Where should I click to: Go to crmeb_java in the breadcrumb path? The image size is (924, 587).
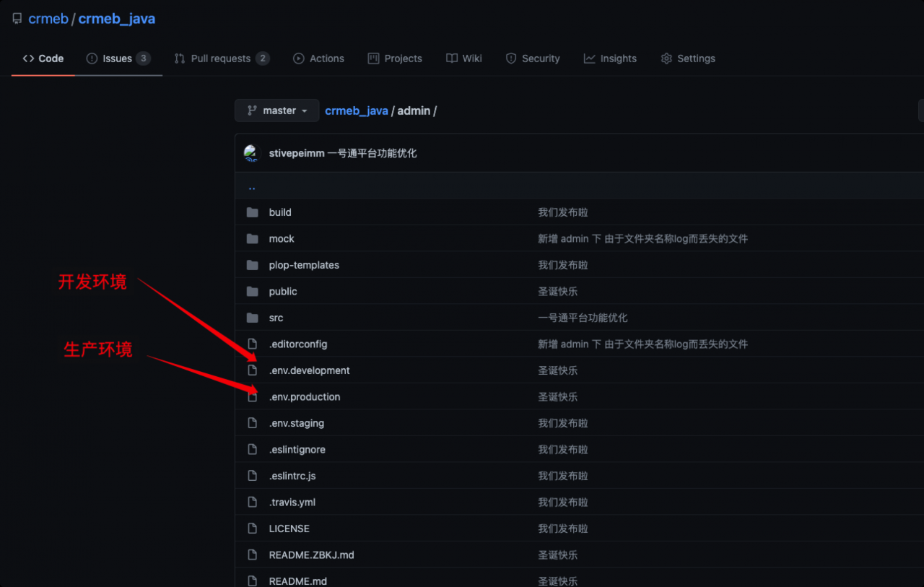click(x=357, y=110)
